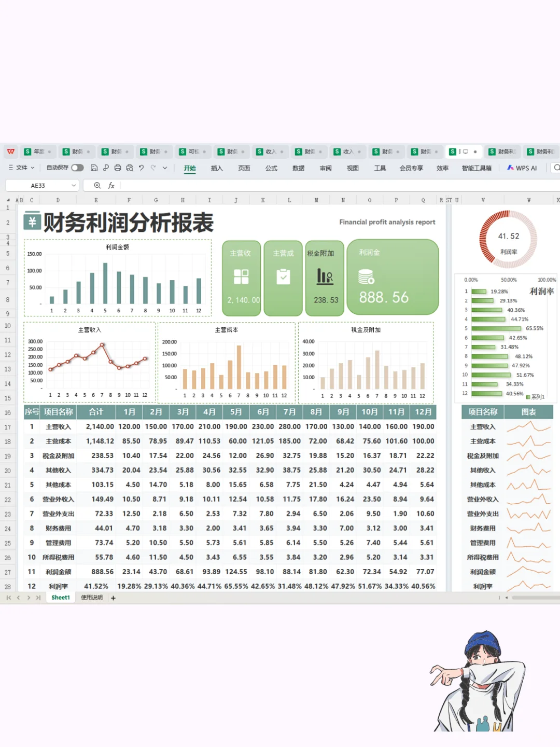Switch to the 使用说明 sheet tab

91,598
